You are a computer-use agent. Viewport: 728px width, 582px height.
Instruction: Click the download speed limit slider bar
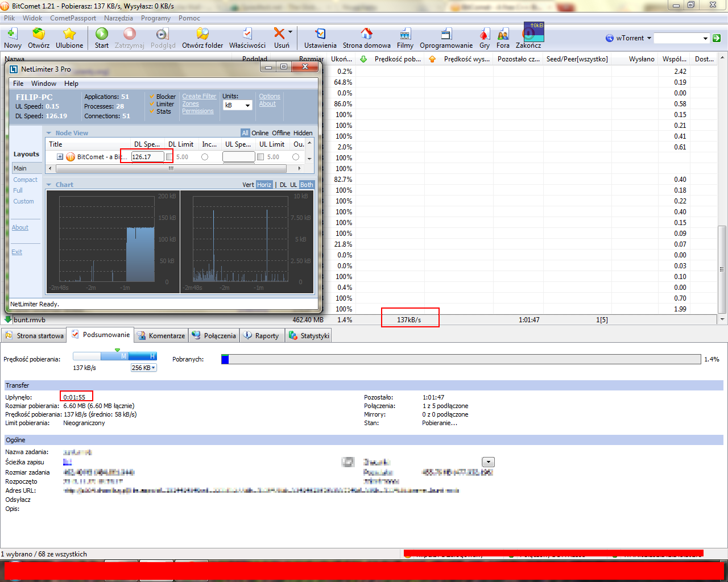115,356
